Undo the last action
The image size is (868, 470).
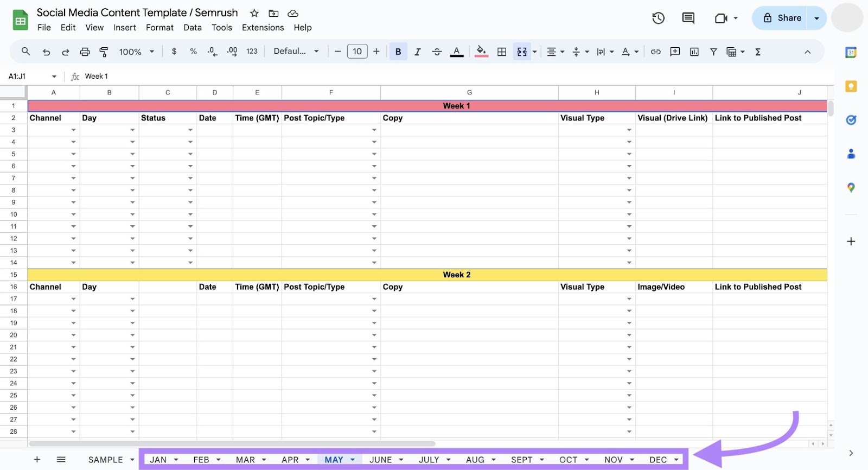point(46,52)
